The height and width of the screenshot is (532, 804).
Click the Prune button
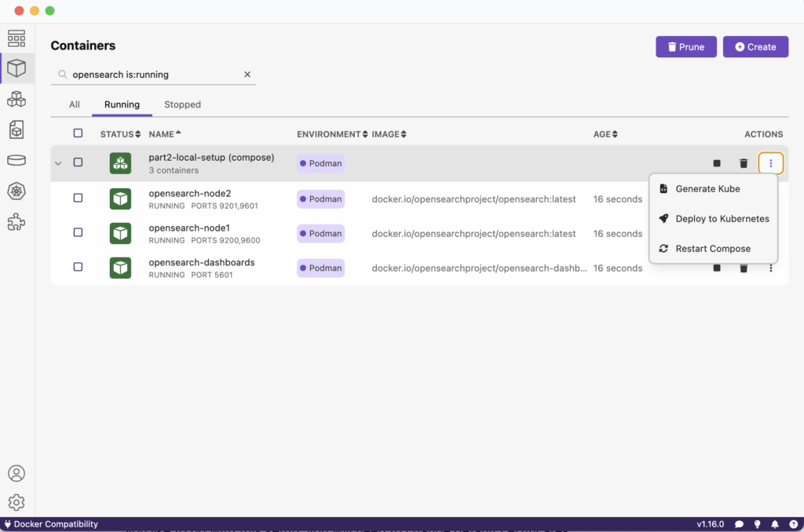(x=686, y=46)
